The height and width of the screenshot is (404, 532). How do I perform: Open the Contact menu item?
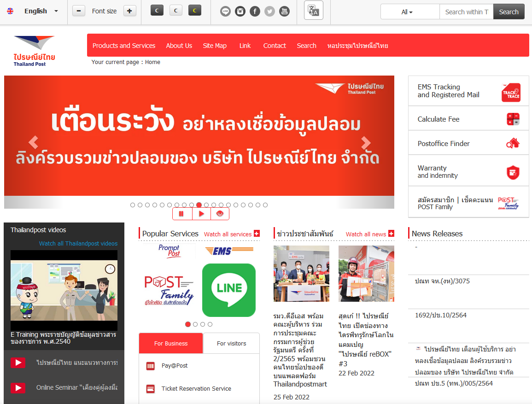(275, 46)
